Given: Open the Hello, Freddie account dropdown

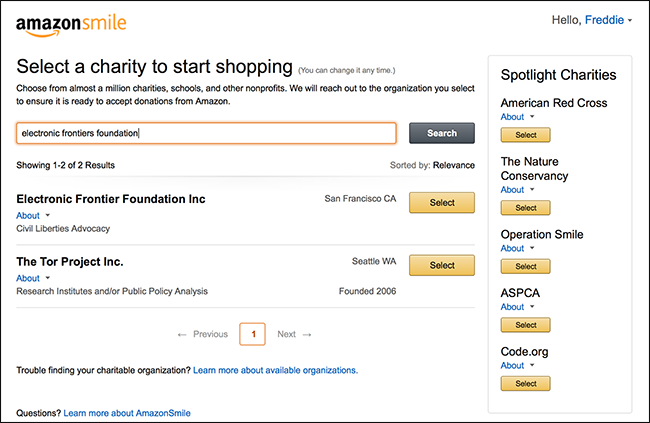Looking at the screenshot, I should point(594,20).
